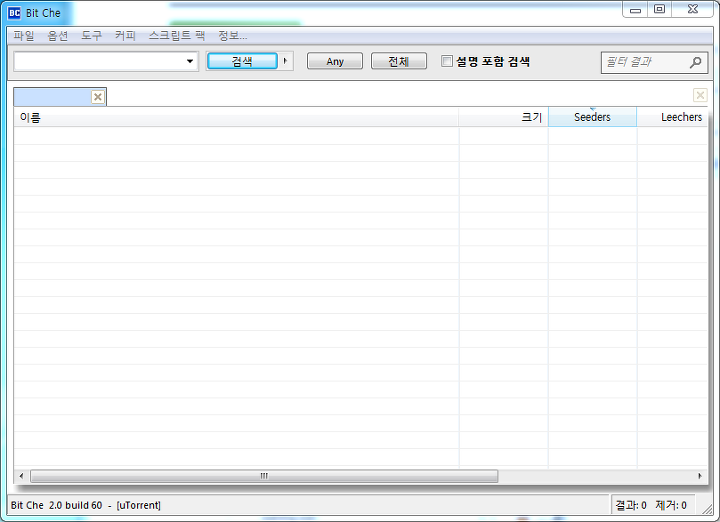Minimize the Bit Che window
The image size is (720, 522).
click(635, 9)
